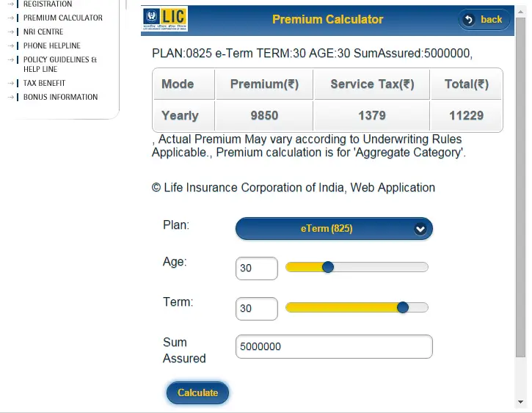
Task: Click the back button in the header
Action: point(484,20)
